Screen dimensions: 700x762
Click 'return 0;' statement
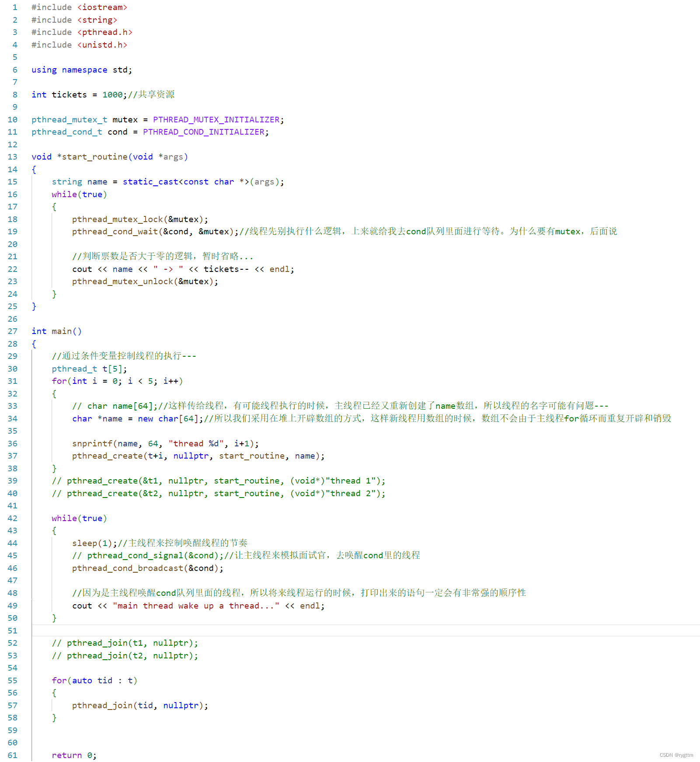74,755
